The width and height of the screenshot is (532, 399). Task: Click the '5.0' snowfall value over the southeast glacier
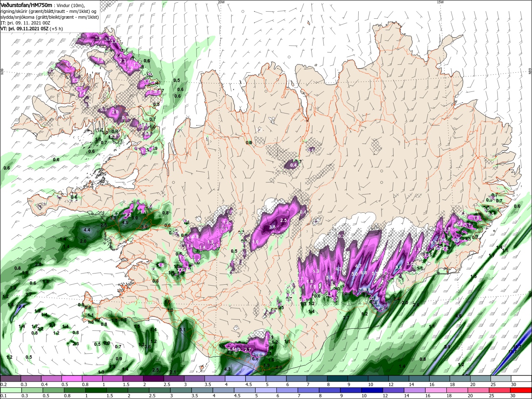coord(355,274)
